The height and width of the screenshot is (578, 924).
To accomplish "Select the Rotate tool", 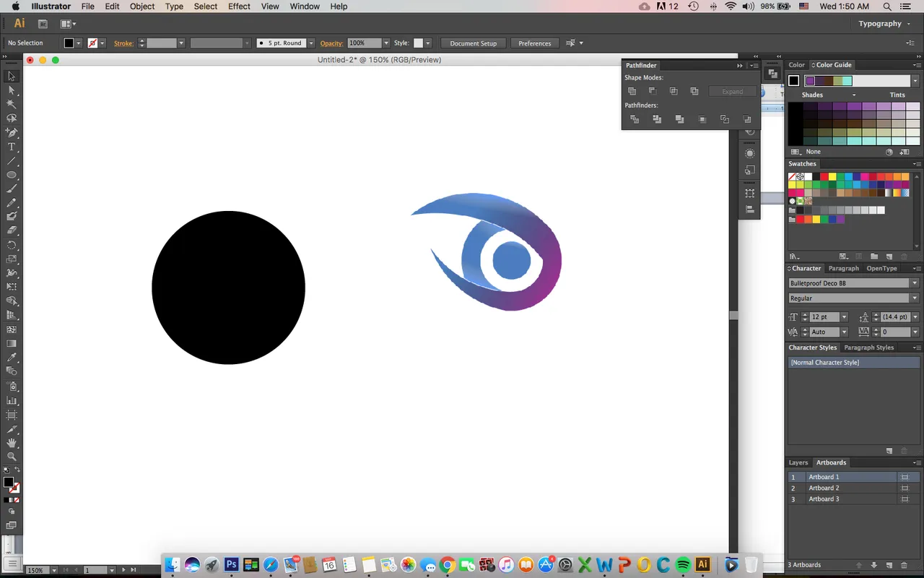I will point(12,246).
